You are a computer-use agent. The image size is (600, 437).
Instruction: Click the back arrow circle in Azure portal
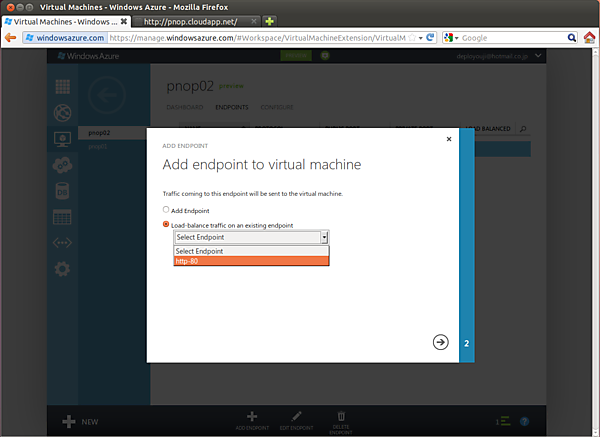[107, 95]
